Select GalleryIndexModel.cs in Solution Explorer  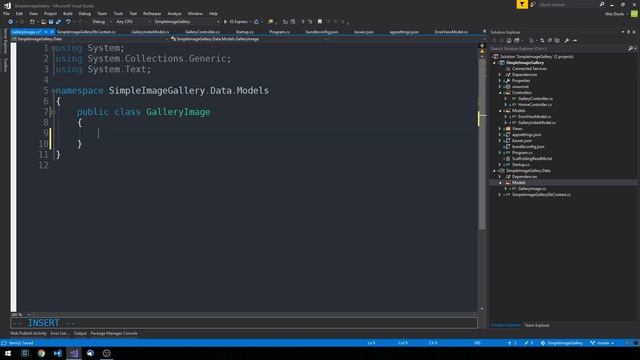click(x=537, y=122)
